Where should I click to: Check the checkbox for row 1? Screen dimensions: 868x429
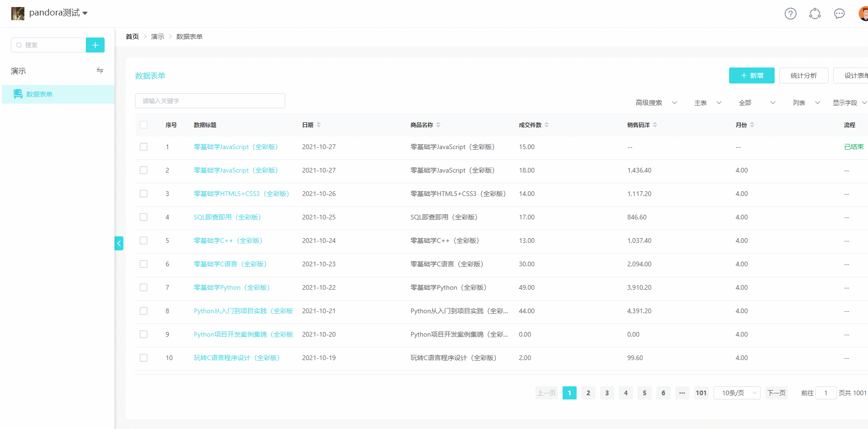coord(144,147)
